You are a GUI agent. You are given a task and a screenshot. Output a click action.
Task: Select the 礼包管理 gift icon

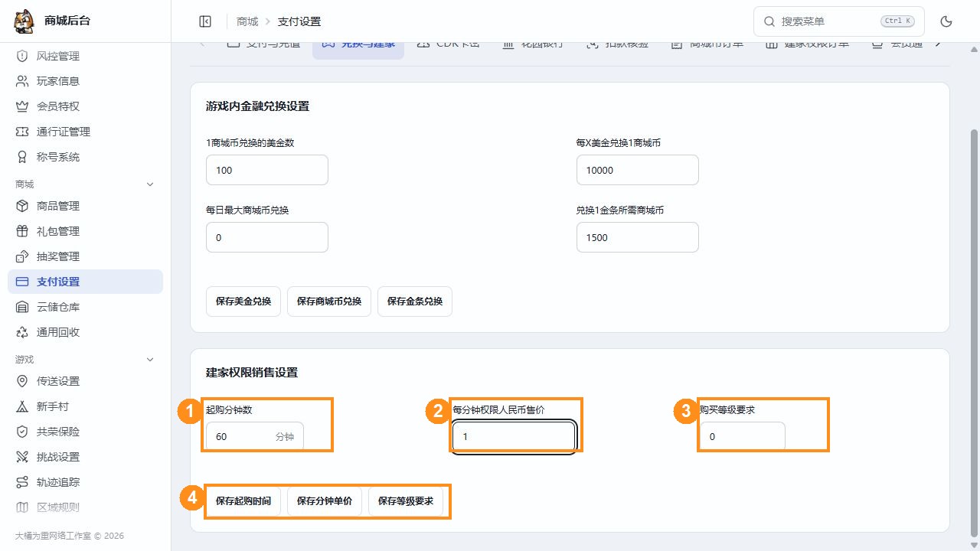click(22, 231)
